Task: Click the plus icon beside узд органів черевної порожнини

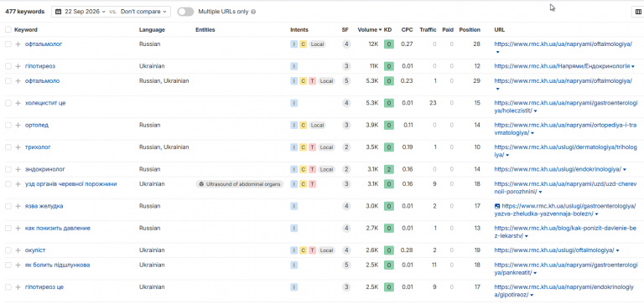Action: click(x=18, y=183)
